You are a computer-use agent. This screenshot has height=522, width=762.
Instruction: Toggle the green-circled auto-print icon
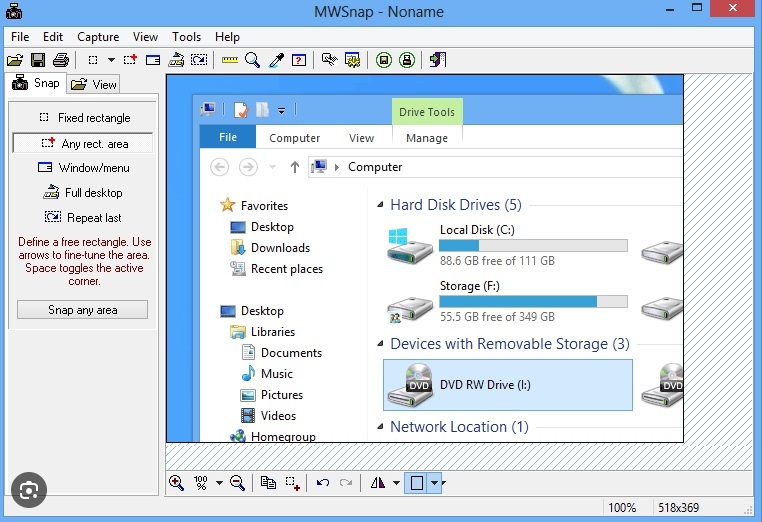[x=407, y=60]
